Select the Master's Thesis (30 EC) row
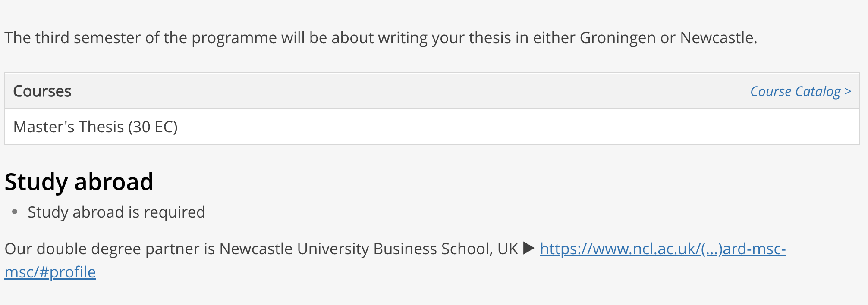This screenshot has height=305, width=868. point(432,127)
